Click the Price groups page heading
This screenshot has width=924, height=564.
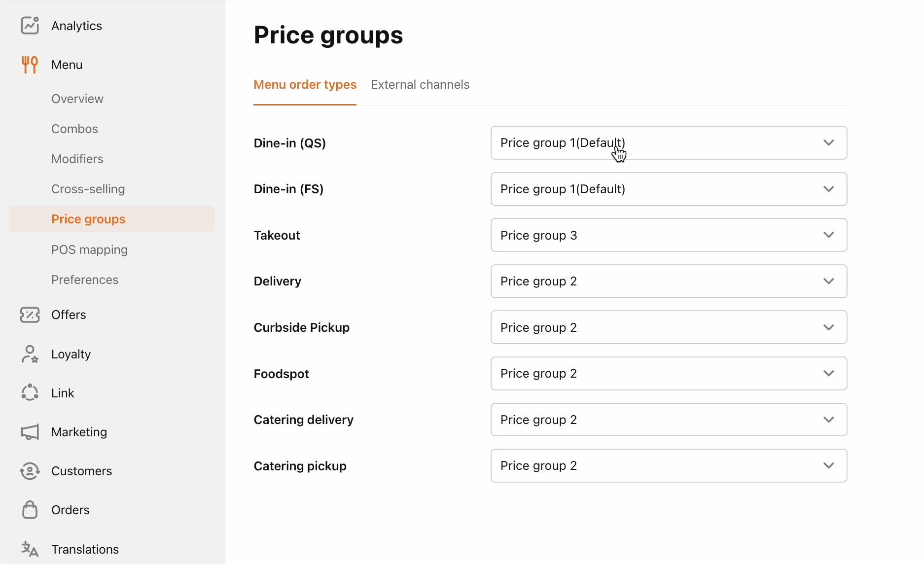(328, 35)
